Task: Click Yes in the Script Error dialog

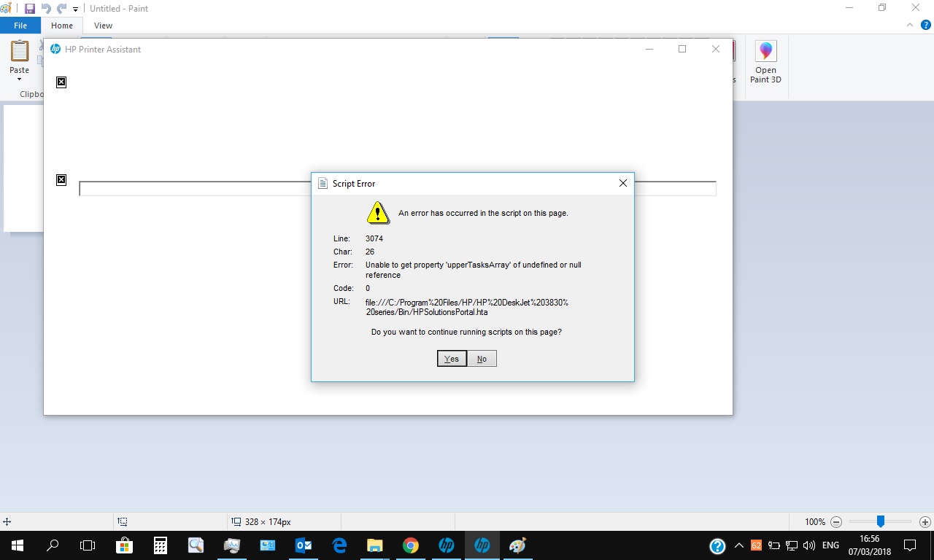Action: [x=452, y=359]
